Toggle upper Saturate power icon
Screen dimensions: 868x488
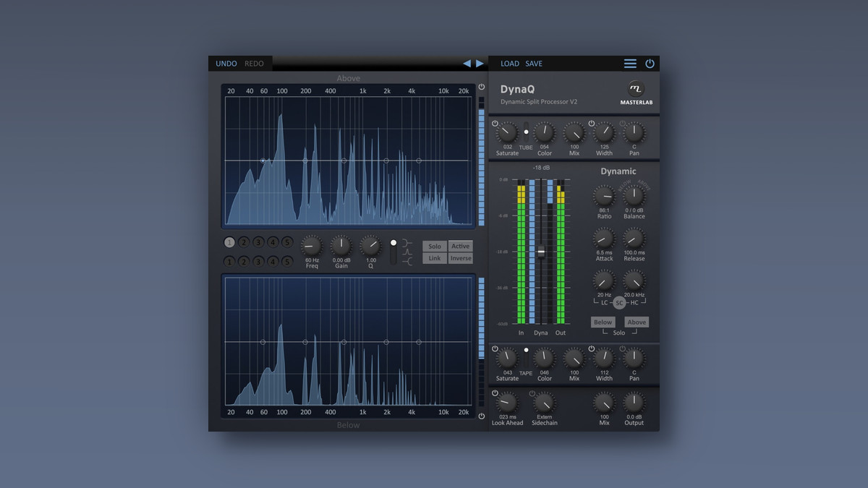[x=495, y=124]
